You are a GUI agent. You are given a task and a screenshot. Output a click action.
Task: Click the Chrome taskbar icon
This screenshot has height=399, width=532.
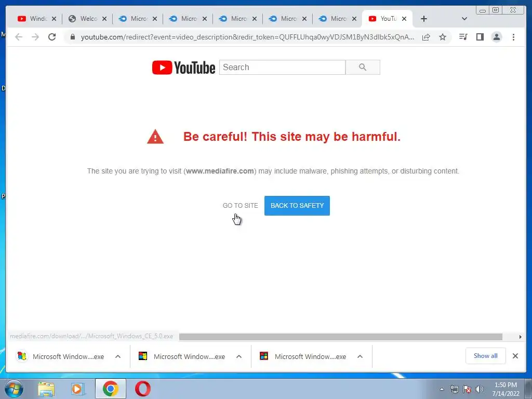[110, 389]
